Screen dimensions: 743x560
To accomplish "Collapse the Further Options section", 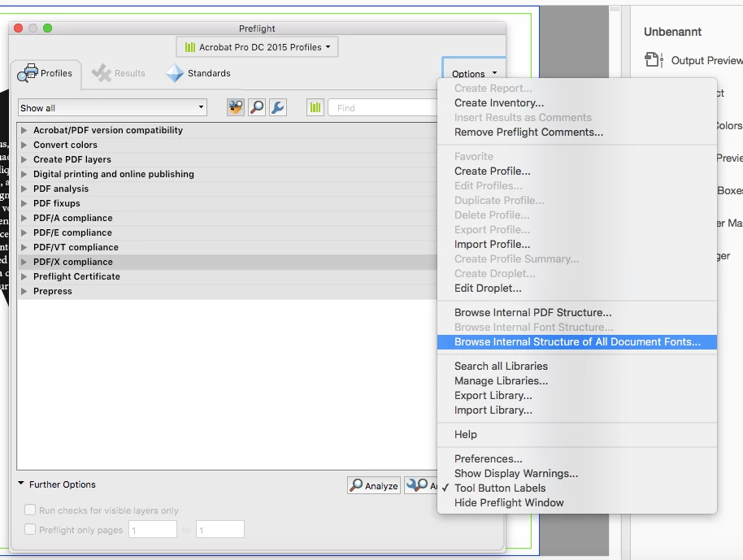I will 21,484.
